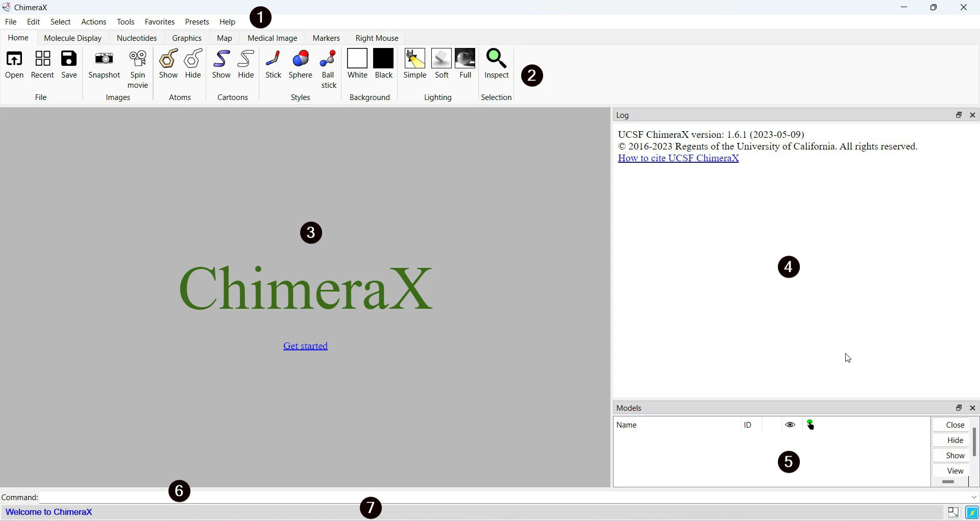Open the Favorites menu
Image resolution: width=980 pixels, height=521 pixels.
[x=160, y=22]
